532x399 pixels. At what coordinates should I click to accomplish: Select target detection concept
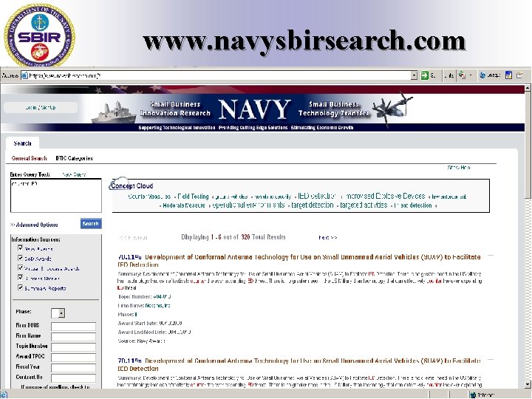click(312, 205)
